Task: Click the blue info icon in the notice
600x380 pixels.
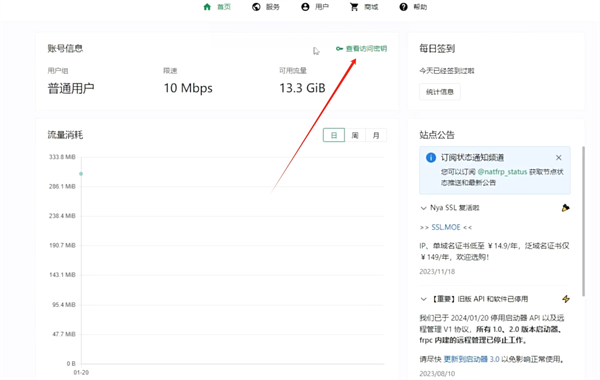Action: pos(431,158)
